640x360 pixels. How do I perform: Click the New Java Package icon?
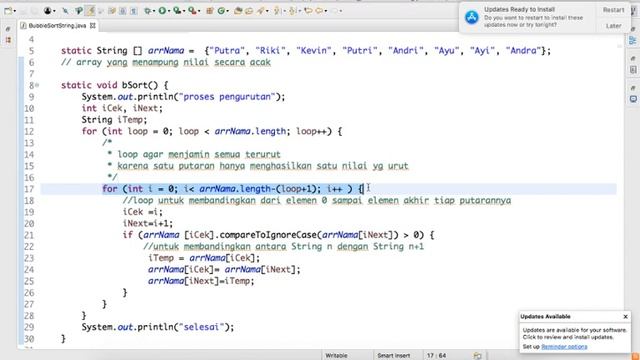click(209, 11)
